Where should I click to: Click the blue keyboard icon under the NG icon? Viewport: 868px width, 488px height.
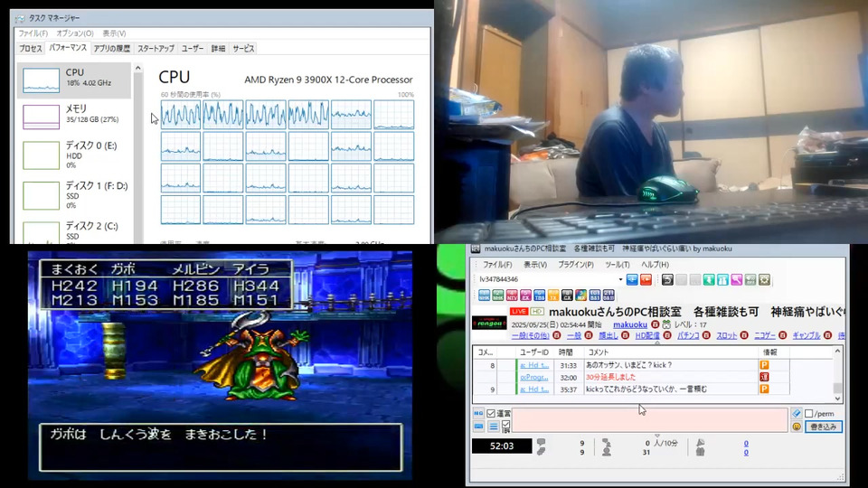tap(478, 426)
